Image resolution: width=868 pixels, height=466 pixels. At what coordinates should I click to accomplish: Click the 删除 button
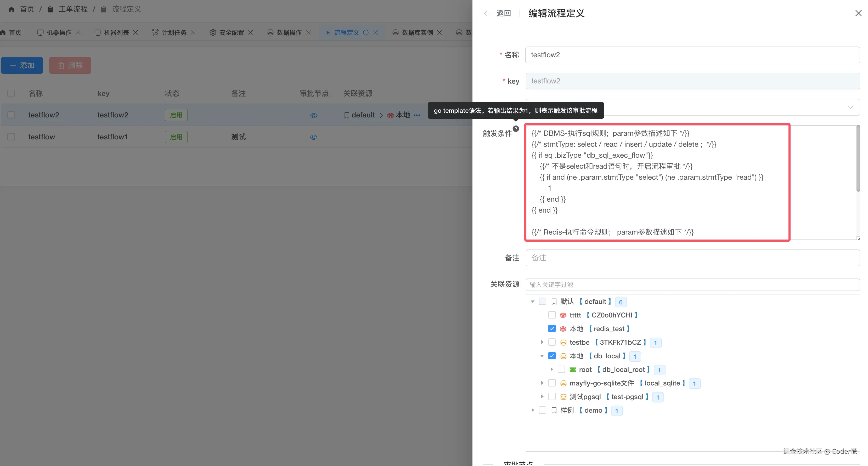coord(70,65)
